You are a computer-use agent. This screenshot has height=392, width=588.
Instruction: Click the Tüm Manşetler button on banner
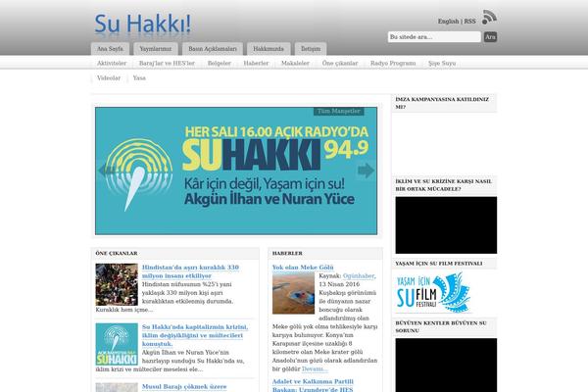339,111
